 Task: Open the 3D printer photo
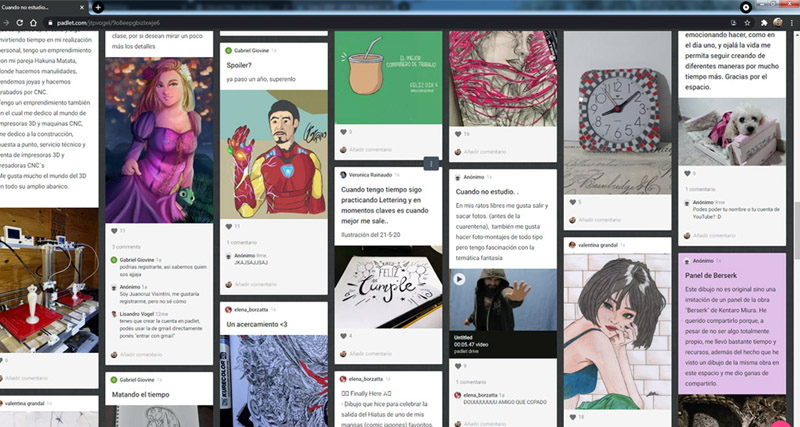49,280
